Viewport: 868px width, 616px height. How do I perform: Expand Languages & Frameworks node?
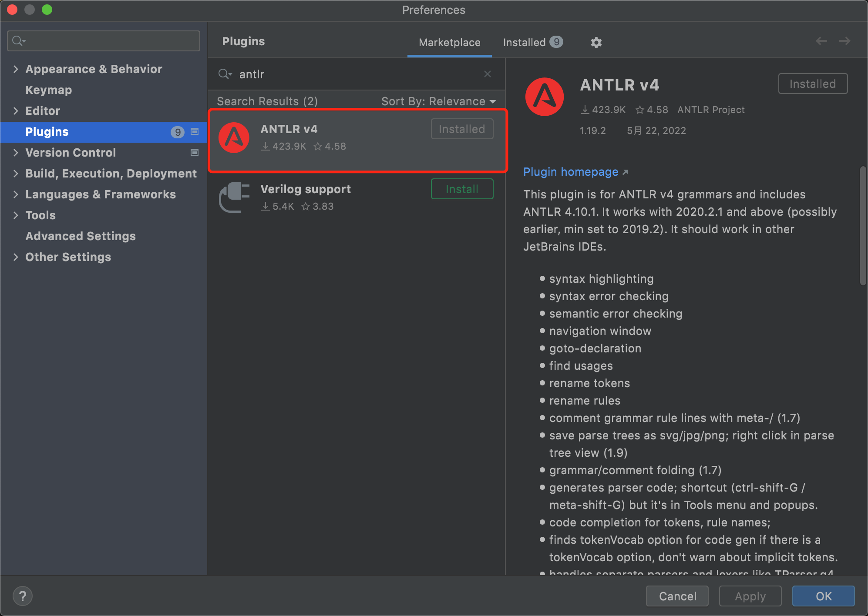16,194
